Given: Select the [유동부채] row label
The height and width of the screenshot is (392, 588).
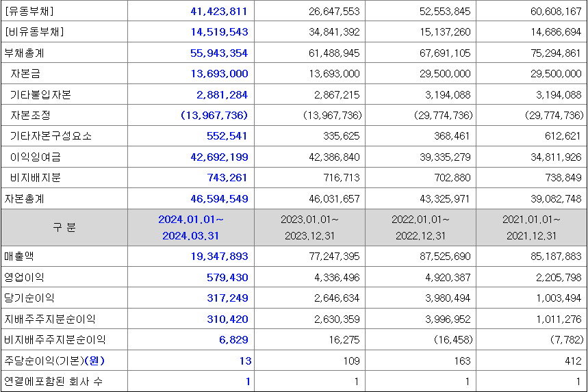Looking at the screenshot, I should (x=29, y=11).
